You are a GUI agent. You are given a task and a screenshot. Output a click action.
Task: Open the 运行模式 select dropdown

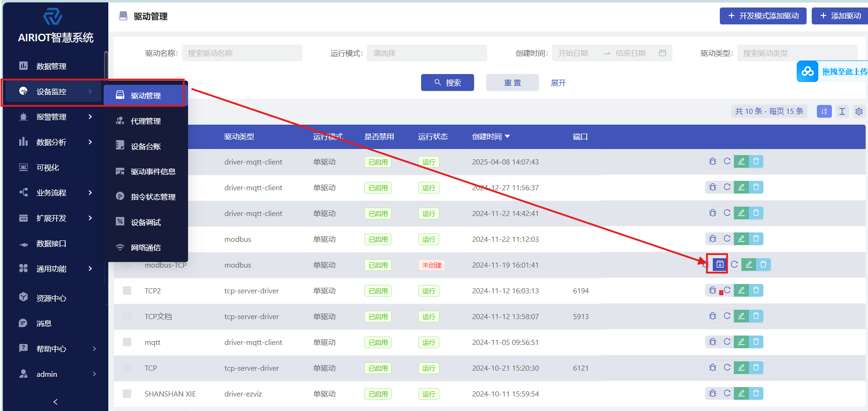426,53
